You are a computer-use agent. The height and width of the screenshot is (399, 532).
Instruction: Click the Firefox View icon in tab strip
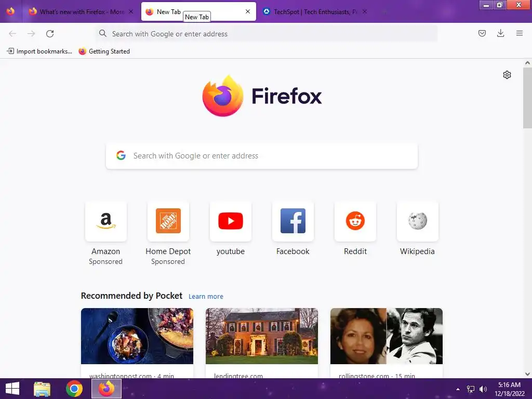click(10, 11)
